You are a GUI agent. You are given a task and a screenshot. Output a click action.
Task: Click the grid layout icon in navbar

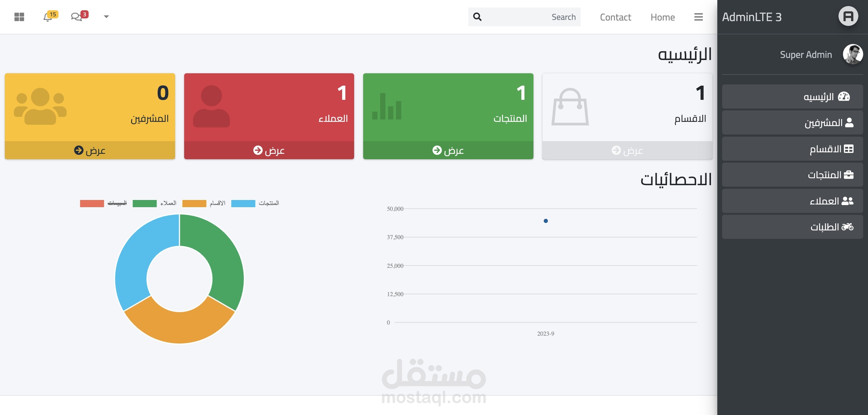19,17
